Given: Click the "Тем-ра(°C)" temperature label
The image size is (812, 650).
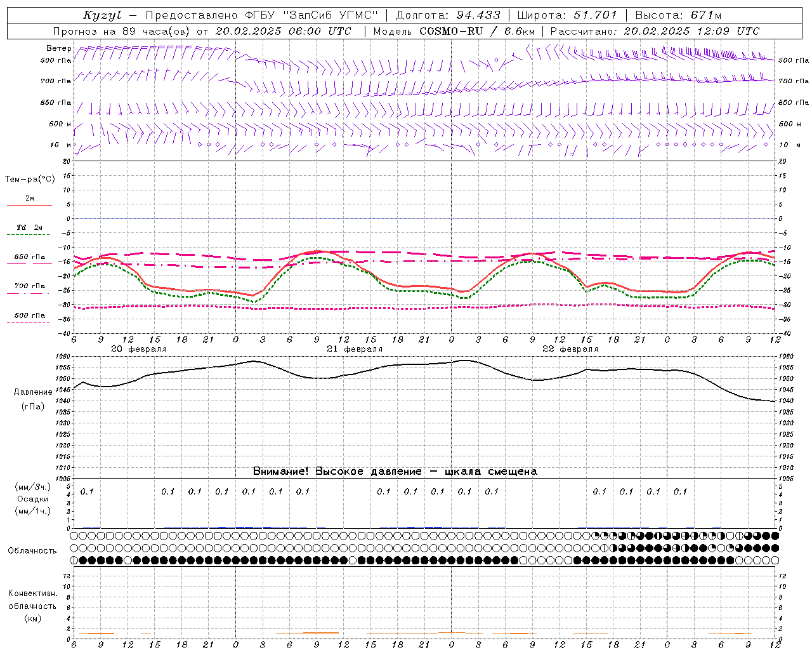Looking at the screenshot, I should (30, 180).
